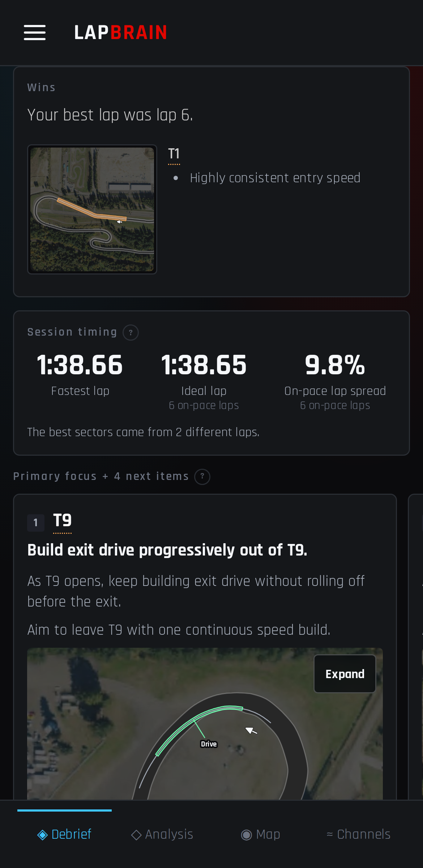Switch to the Channels tab

(358, 834)
